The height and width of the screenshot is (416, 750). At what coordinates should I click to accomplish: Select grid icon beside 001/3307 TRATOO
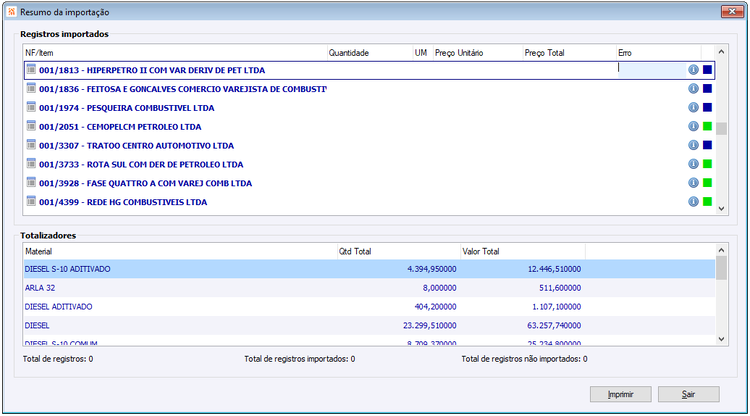(31, 145)
